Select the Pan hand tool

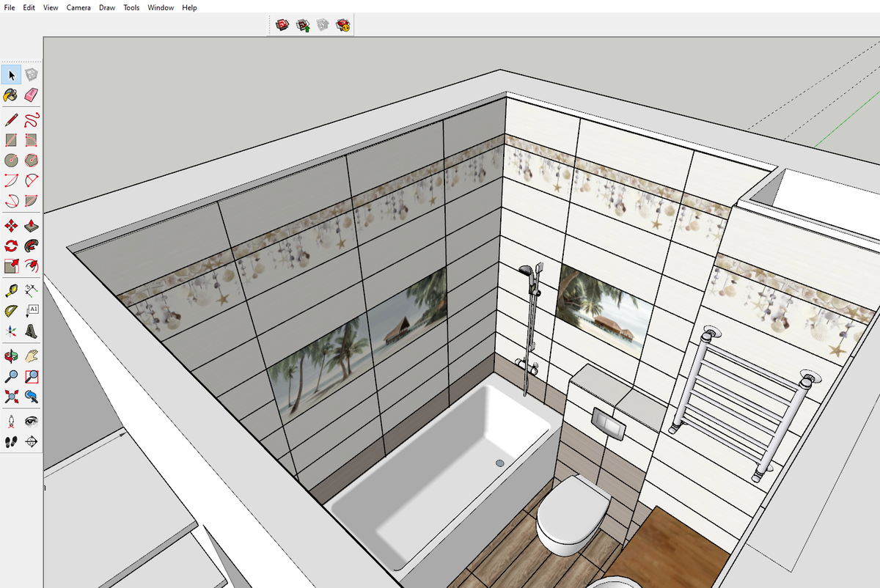tap(33, 356)
